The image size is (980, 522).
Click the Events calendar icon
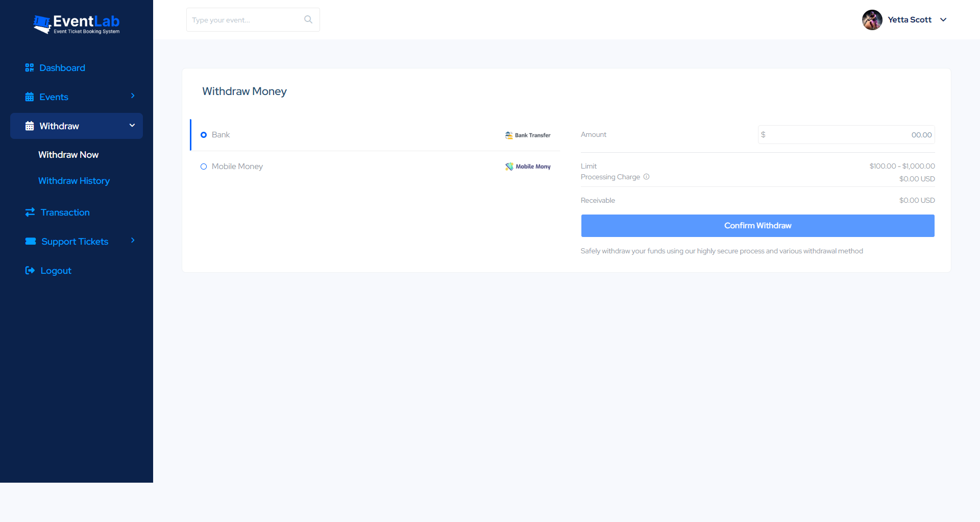coord(30,97)
